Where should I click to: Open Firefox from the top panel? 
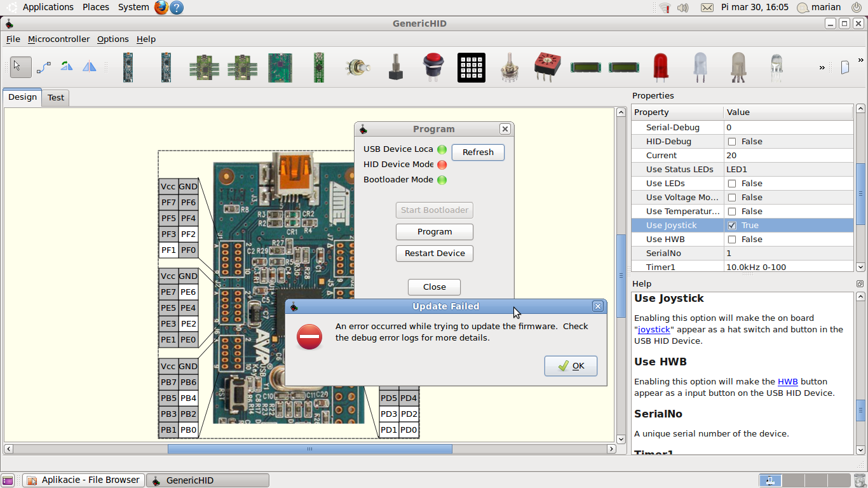point(161,8)
